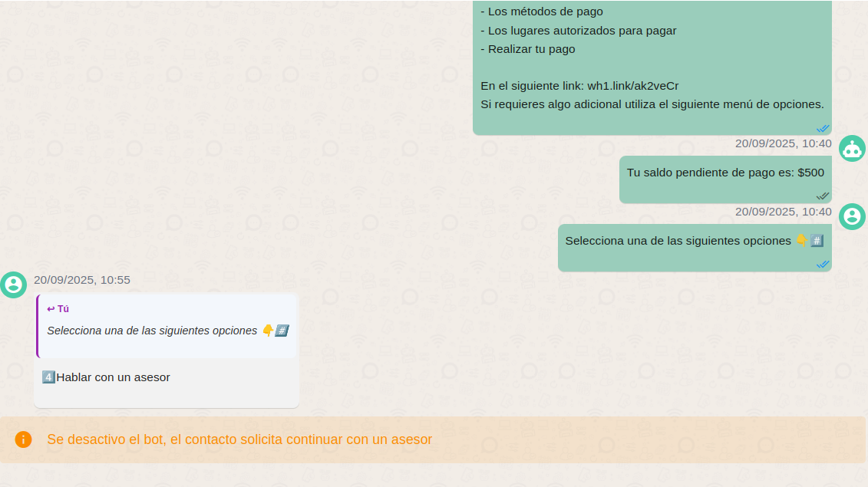Click the 20/09/2025, 10:55 timestamp
The height and width of the screenshot is (487, 868).
coord(82,280)
